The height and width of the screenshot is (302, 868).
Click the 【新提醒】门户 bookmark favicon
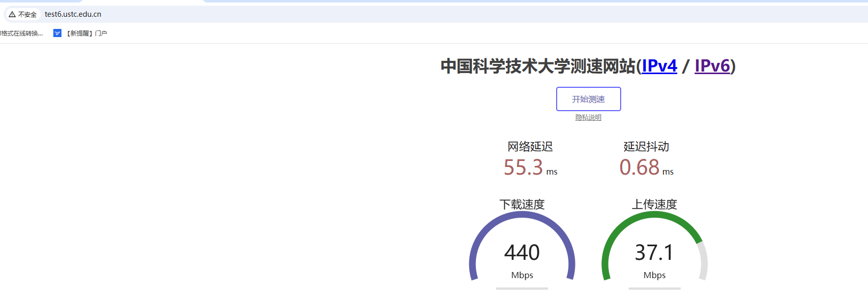pos(57,33)
